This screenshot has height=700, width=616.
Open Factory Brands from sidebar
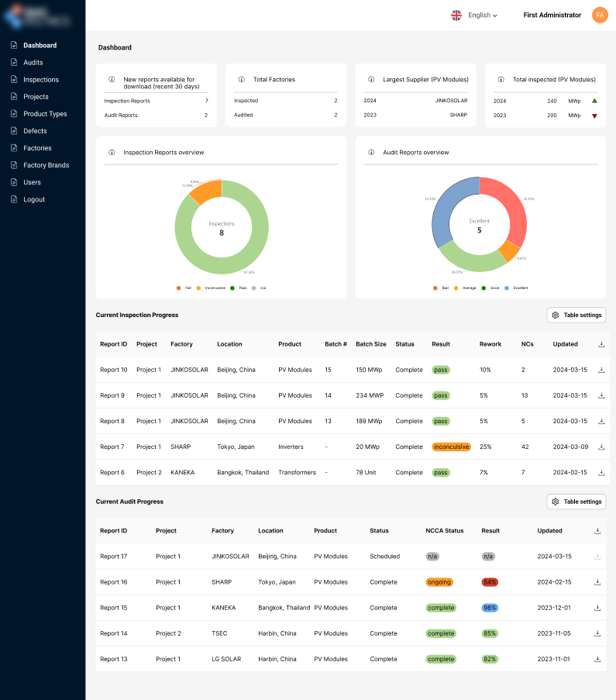[x=46, y=165]
